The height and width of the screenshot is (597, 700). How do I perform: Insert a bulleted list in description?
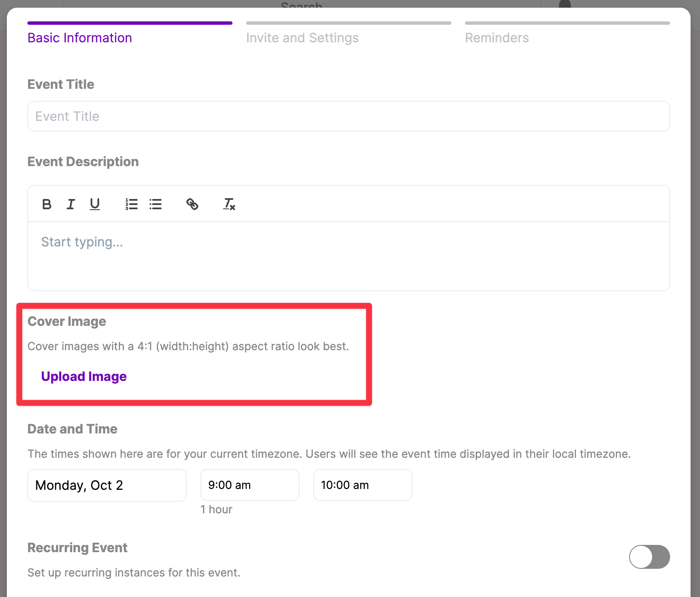click(x=156, y=204)
